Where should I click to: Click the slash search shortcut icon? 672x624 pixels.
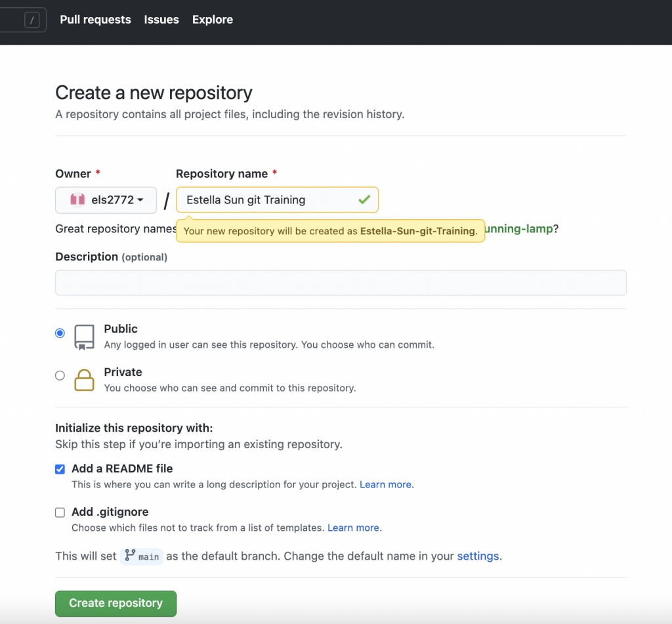pos(32,20)
